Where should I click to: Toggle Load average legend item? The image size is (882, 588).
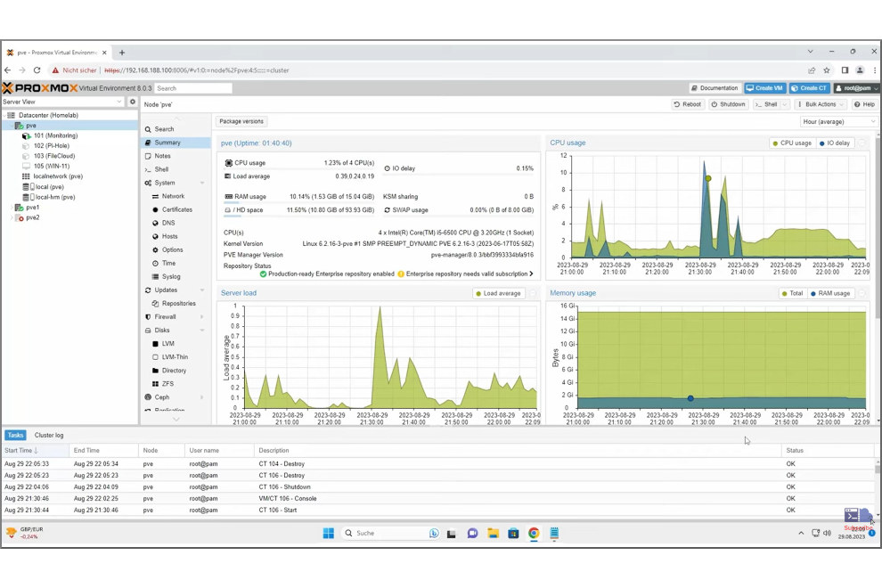(498, 293)
